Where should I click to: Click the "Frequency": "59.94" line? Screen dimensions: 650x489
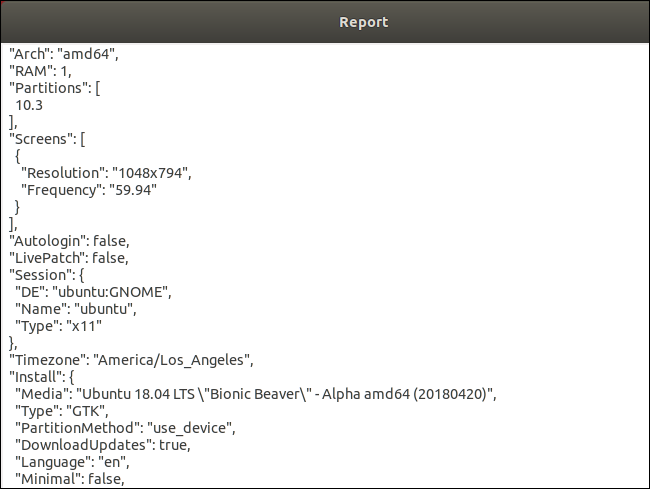pos(89,189)
